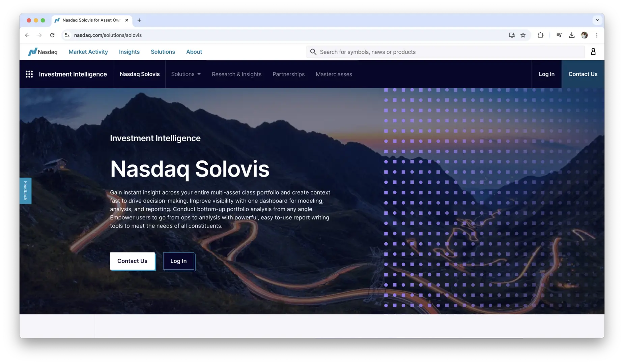
Task: Click the Contact Us button in the hero
Action: coord(132,261)
